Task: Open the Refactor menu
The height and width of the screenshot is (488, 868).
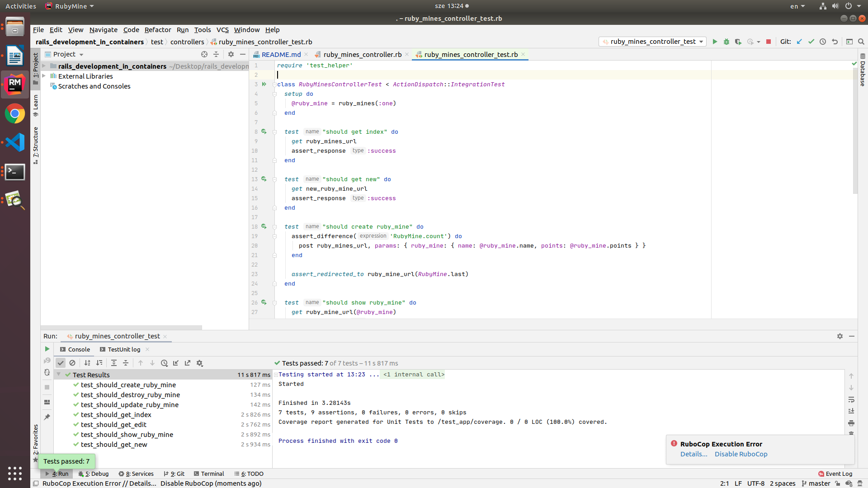Action: (157, 30)
